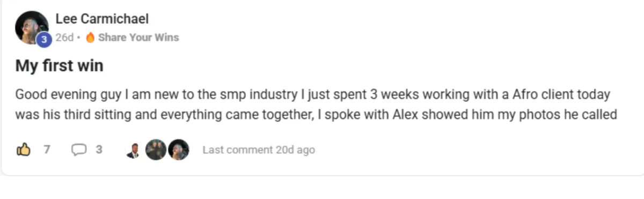Screen dimensions: 644x199
Task: Click the Last comment 20d ago text
Action: 259,150
